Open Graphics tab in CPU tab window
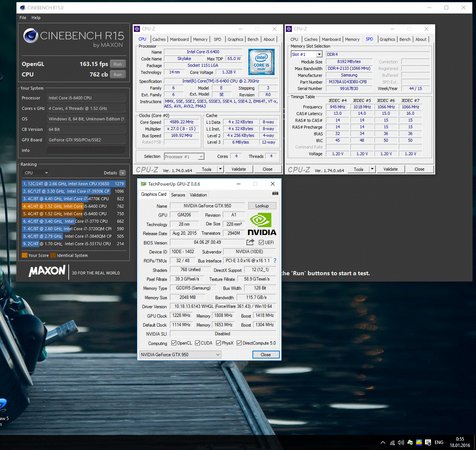Viewport: 476px width, 450px height. click(235, 39)
